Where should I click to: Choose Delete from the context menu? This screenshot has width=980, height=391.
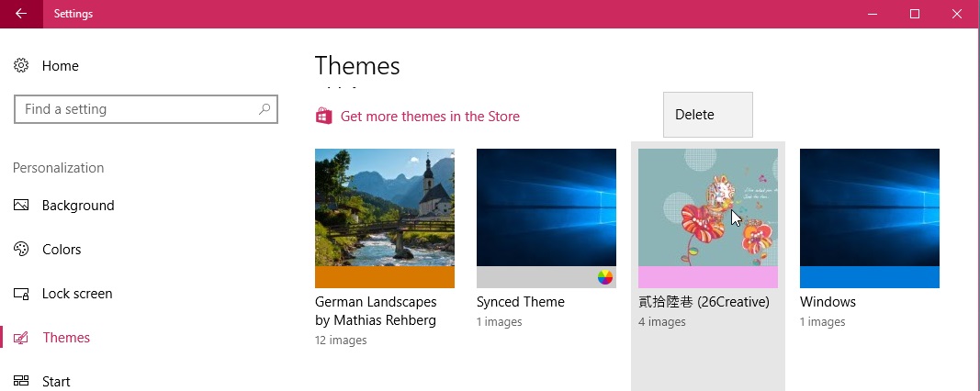[708, 115]
